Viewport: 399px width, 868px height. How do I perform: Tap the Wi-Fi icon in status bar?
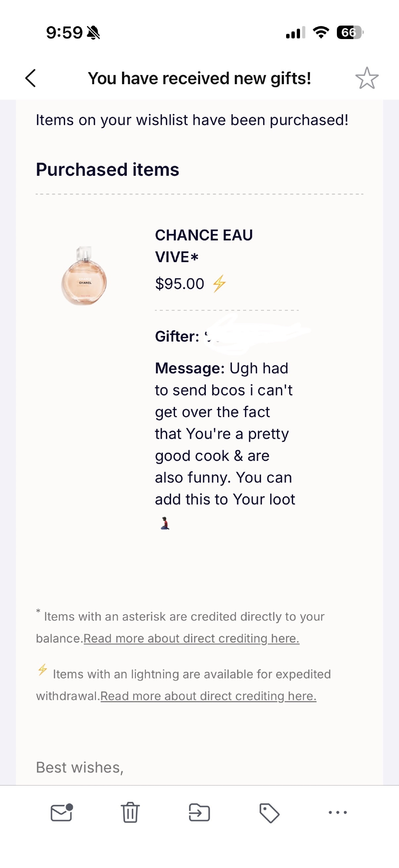click(x=321, y=33)
